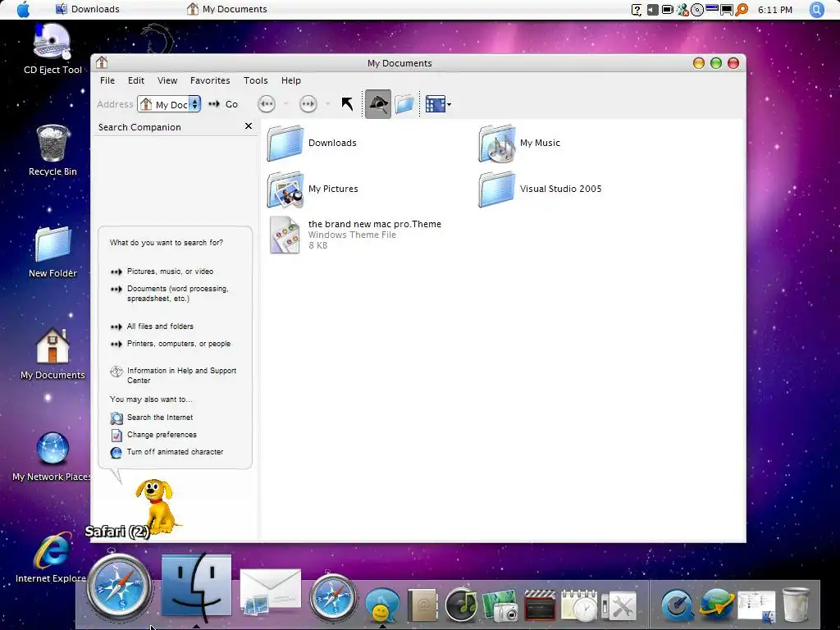The width and height of the screenshot is (840, 630).
Task: Open the Favorites menu
Action: (x=210, y=80)
